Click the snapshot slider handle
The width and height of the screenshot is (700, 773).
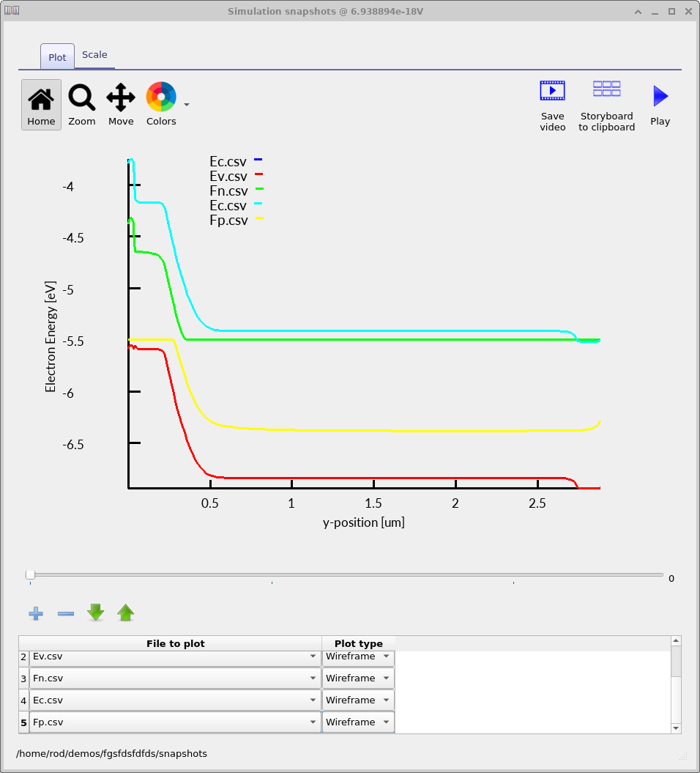30,575
